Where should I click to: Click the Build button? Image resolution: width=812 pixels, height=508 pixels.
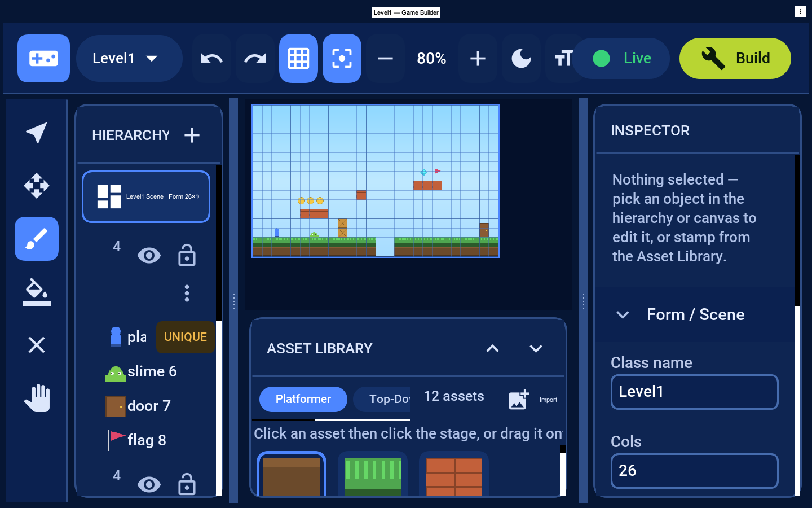735,58
